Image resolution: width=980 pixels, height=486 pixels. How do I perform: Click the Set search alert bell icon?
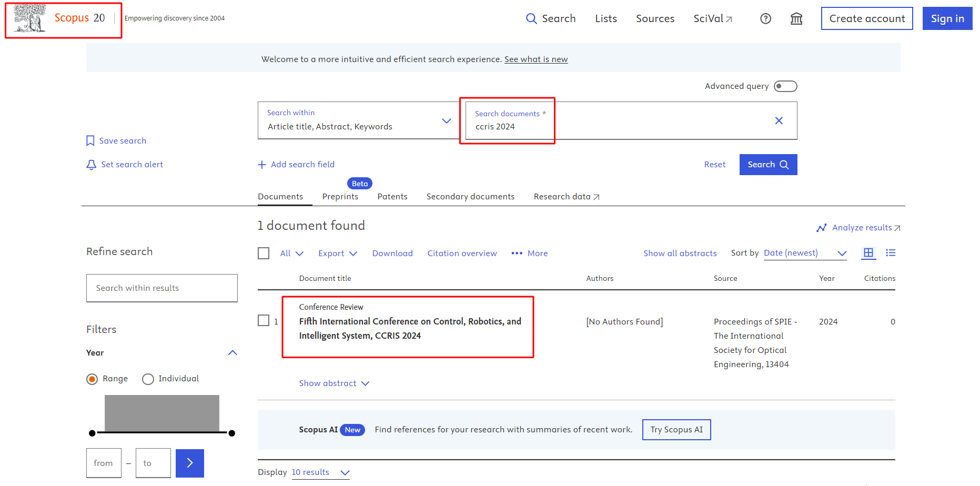point(92,165)
